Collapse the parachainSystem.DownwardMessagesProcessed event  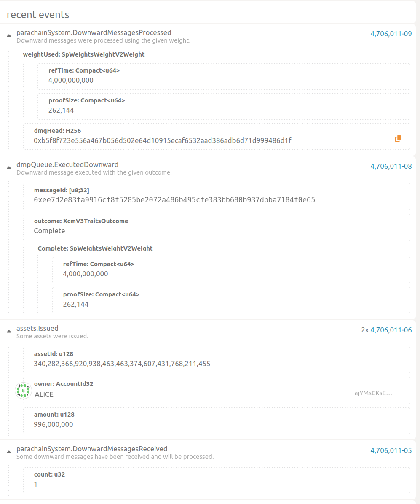[x=9, y=36]
